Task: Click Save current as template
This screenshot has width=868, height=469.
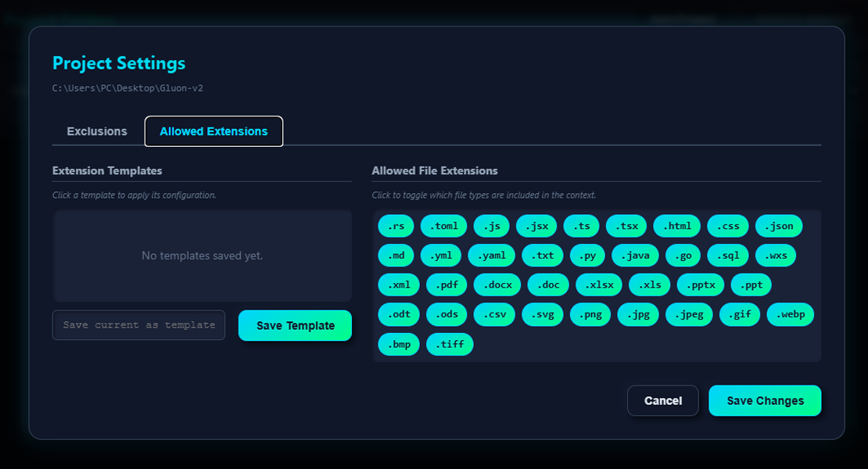Action: coord(138,324)
